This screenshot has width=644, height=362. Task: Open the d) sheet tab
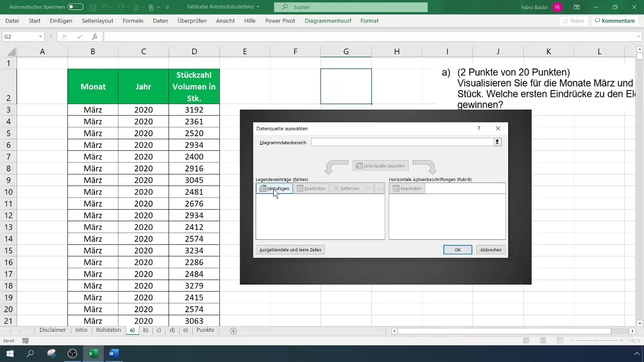[x=172, y=330]
